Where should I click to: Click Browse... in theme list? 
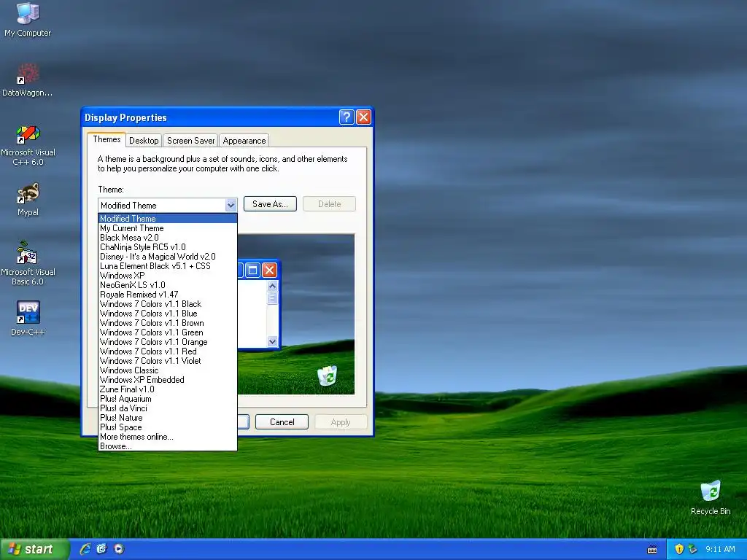pos(168,446)
